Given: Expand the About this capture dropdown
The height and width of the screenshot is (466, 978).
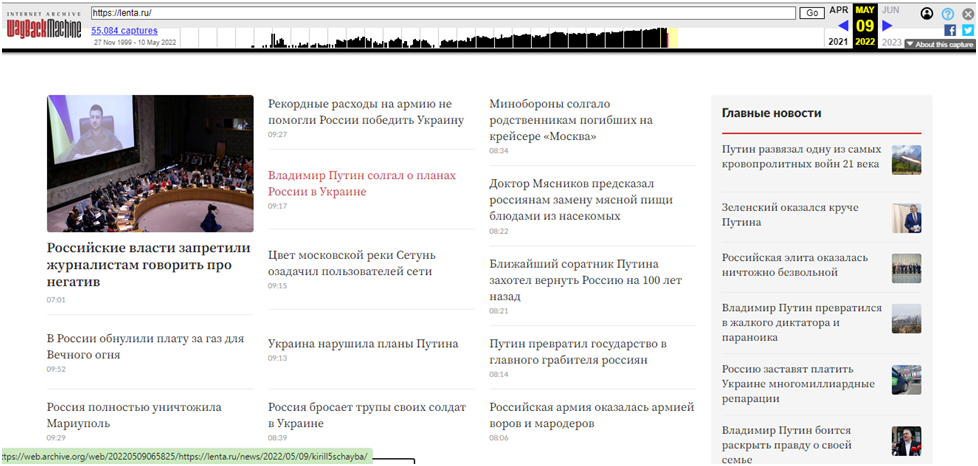Looking at the screenshot, I should (x=939, y=44).
